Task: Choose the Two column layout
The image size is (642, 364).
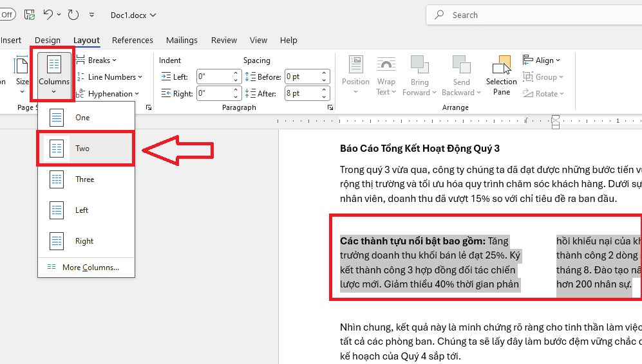Action: [86, 149]
